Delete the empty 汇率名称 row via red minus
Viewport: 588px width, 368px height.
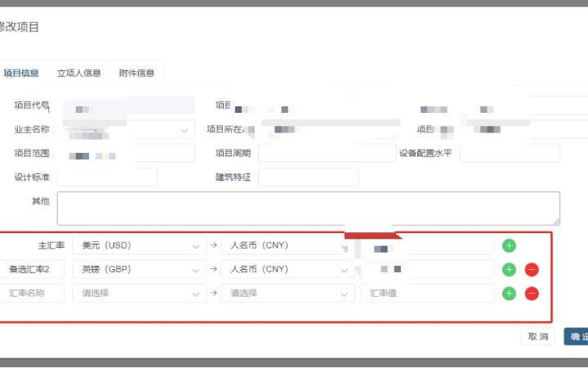click(532, 294)
